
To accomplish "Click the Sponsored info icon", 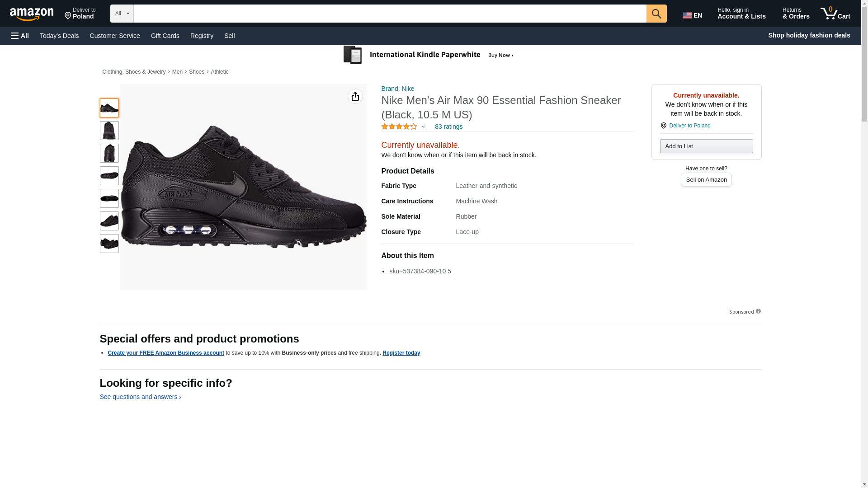I will click(x=758, y=311).
